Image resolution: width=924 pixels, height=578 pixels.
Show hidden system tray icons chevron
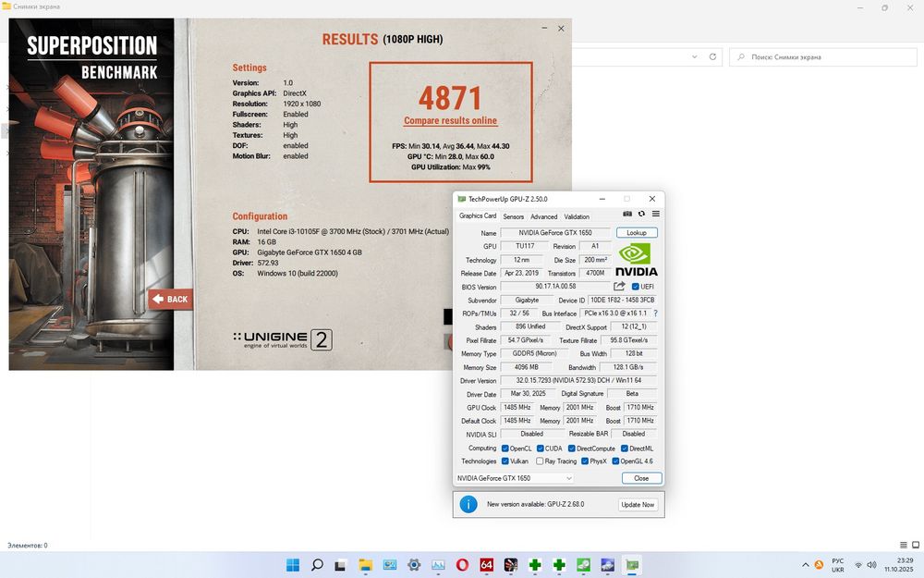806,565
